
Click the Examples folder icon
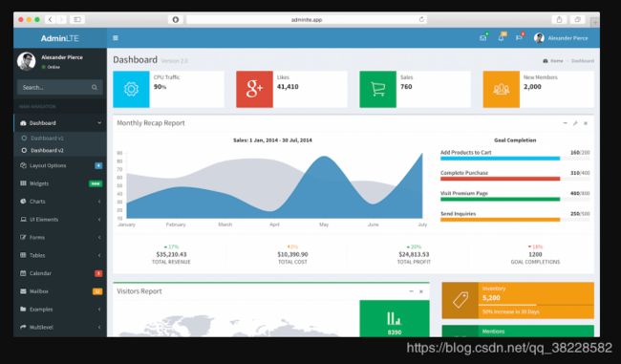23,309
